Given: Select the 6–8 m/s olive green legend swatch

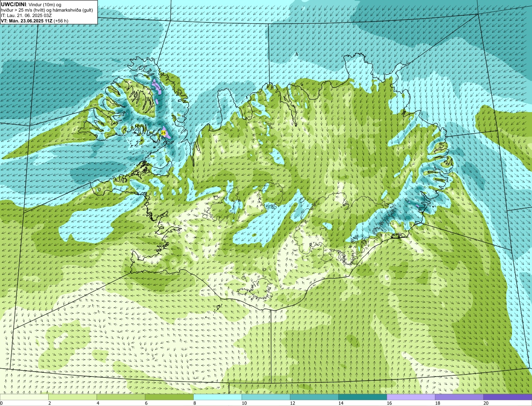Looking at the screenshot, I should (169, 397).
